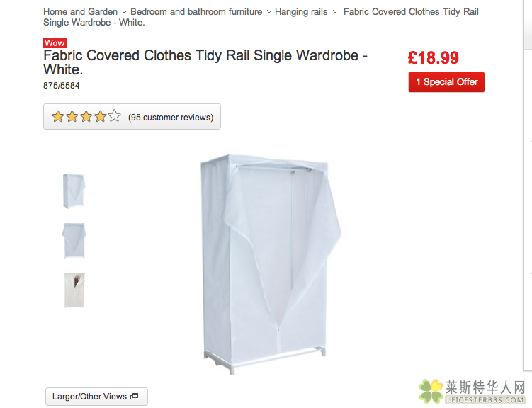Open the Home and Garden breadcrumb

[x=80, y=12]
